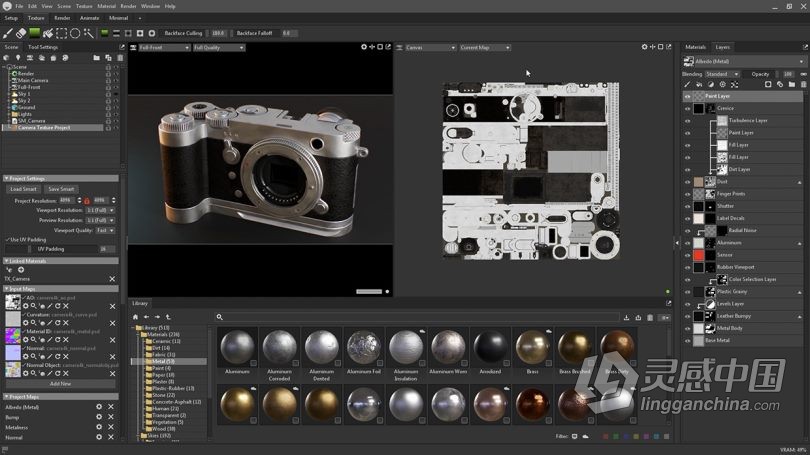Reload the AO input map
This screenshot has height=455, width=810.
point(58,306)
